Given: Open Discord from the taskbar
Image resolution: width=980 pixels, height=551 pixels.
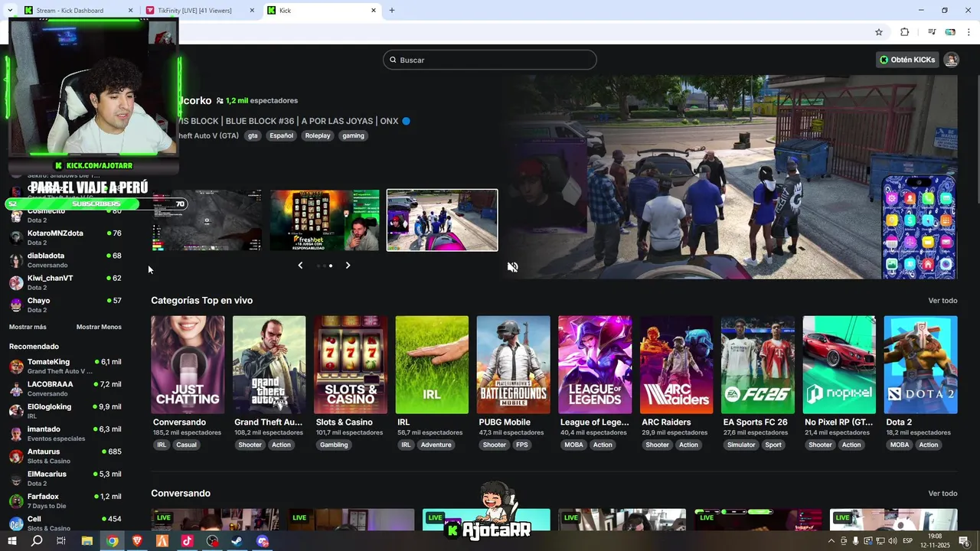Looking at the screenshot, I should 263,541.
